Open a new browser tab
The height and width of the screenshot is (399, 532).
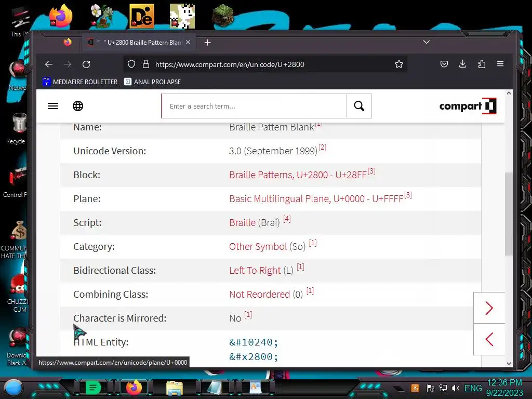(208, 43)
